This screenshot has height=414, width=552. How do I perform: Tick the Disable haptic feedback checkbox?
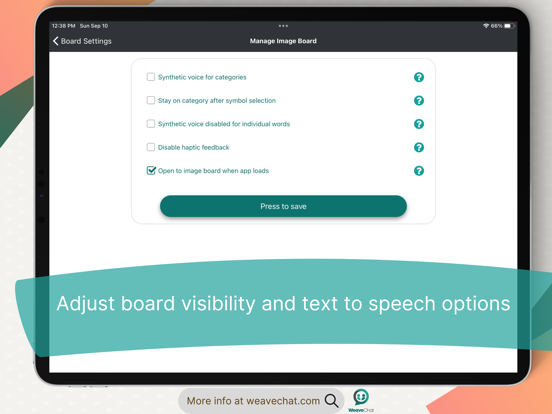point(151,147)
